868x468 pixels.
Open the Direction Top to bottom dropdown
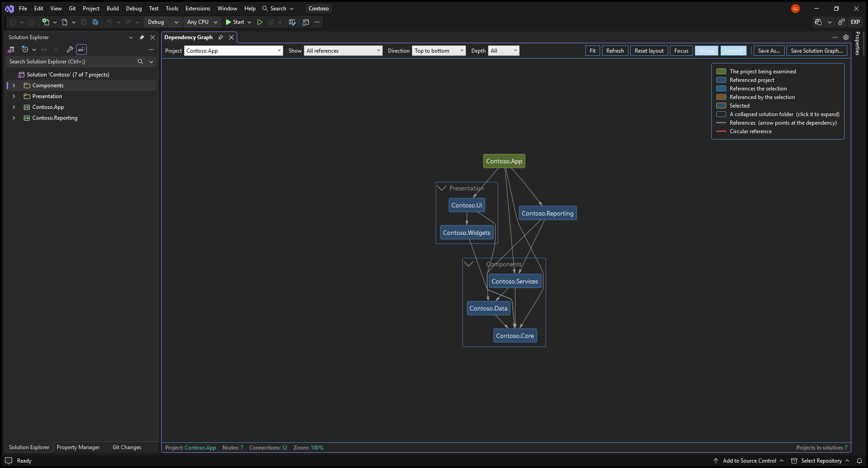pos(439,51)
